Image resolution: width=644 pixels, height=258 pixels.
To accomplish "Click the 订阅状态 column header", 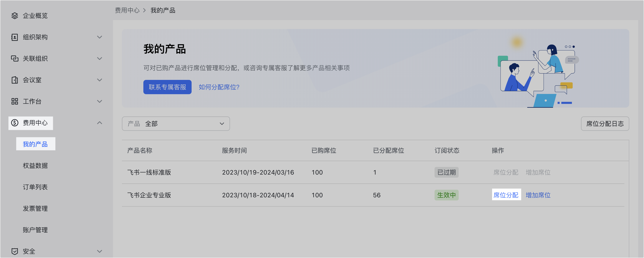I will pos(447,150).
